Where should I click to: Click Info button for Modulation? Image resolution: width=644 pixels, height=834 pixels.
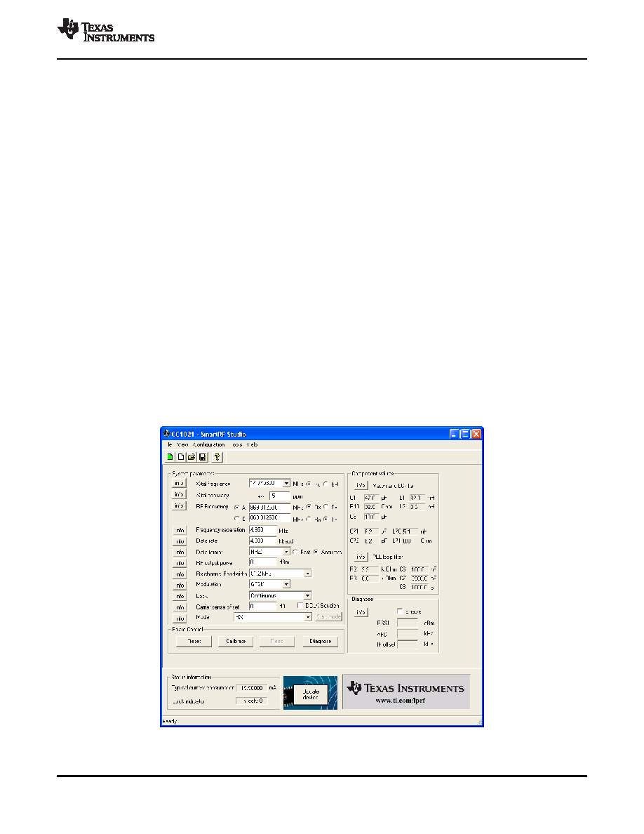[x=180, y=585]
